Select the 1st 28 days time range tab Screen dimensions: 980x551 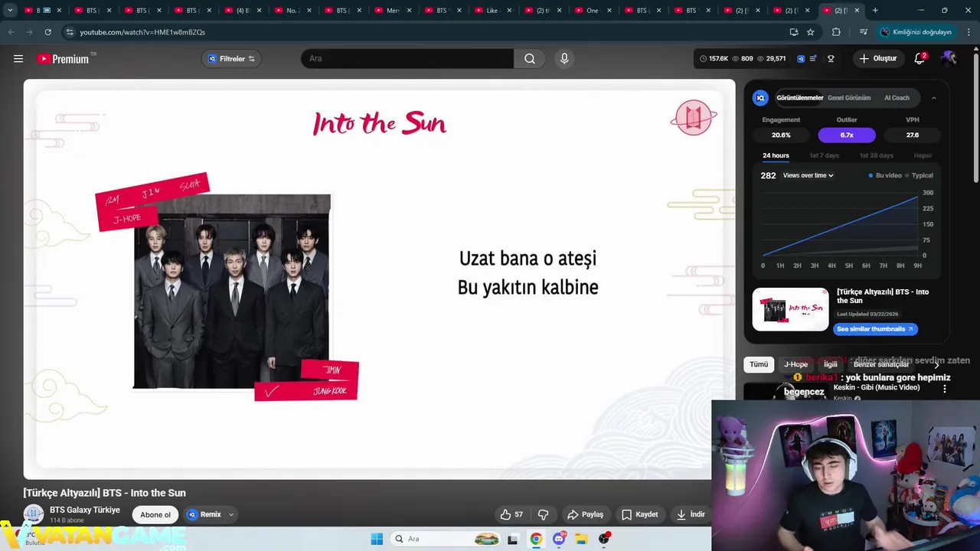coord(876,155)
